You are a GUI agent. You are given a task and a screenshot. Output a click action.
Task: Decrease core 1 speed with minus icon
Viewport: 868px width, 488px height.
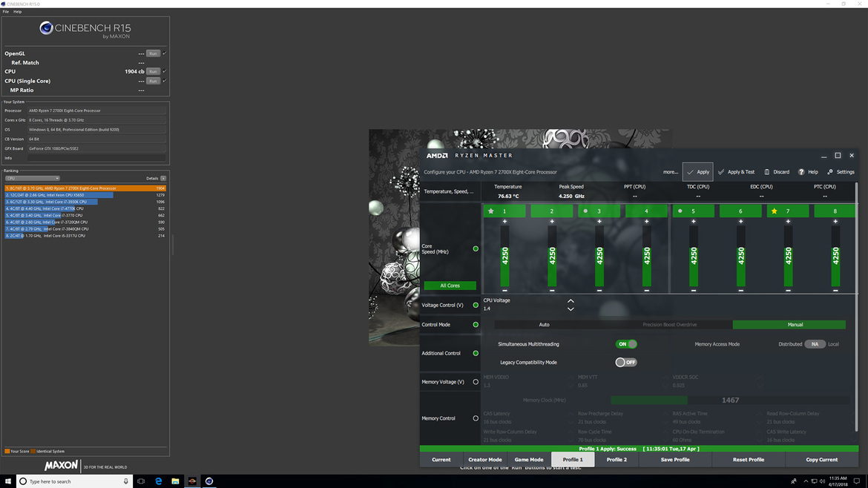[x=504, y=291]
